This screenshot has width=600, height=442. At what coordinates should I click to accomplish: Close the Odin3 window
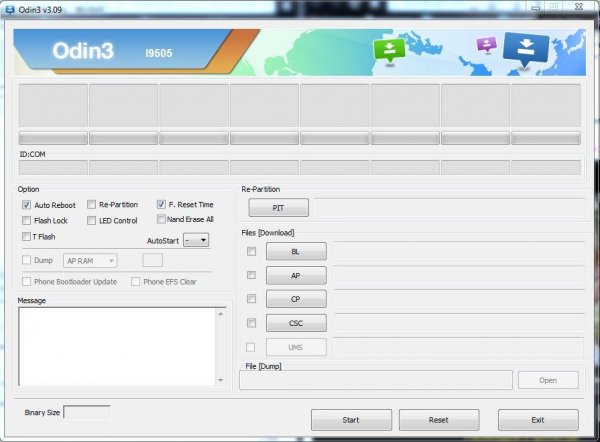[x=579, y=7]
